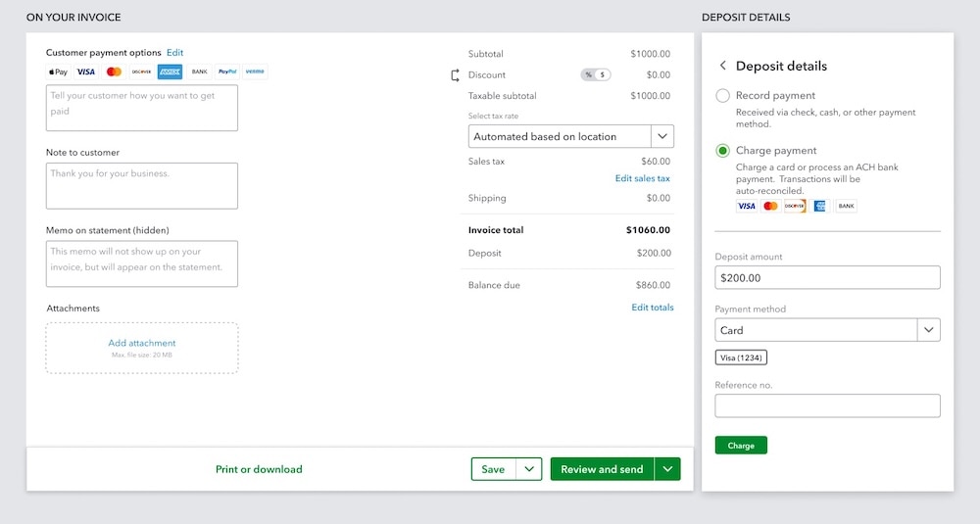Click the Venmo icon in customer payment options
The height and width of the screenshot is (524, 980).
tap(255, 71)
